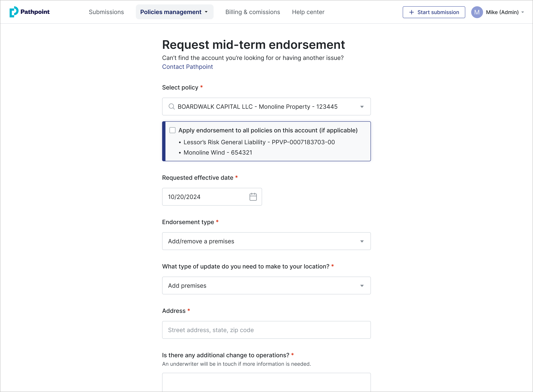Image resolution: width=533 pixels, height=392 pixels.
Task: Expand the Select policy dropdown arrow
Action: (x=362, y=107)
